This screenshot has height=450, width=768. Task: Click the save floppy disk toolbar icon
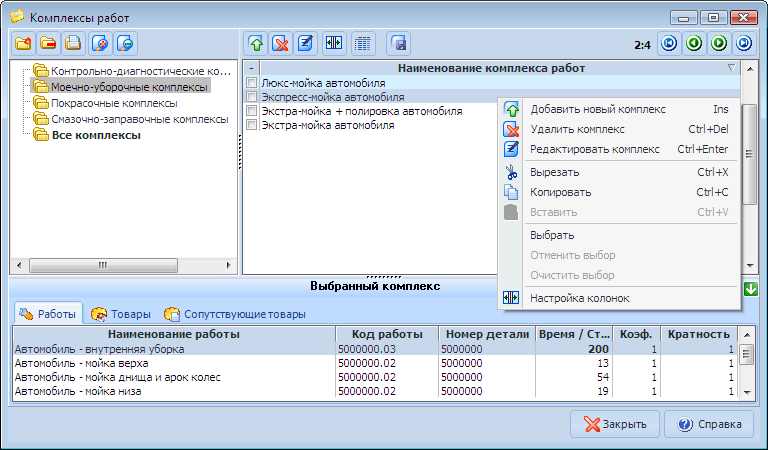coord(398,43)
